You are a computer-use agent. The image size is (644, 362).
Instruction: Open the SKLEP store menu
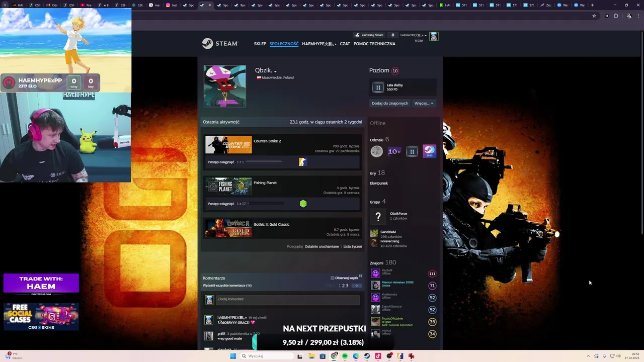260,44
